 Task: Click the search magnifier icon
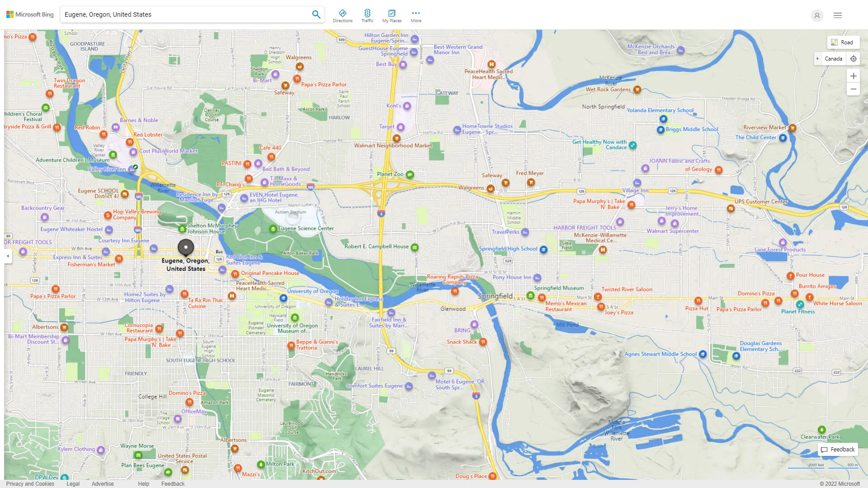[316, 14]
